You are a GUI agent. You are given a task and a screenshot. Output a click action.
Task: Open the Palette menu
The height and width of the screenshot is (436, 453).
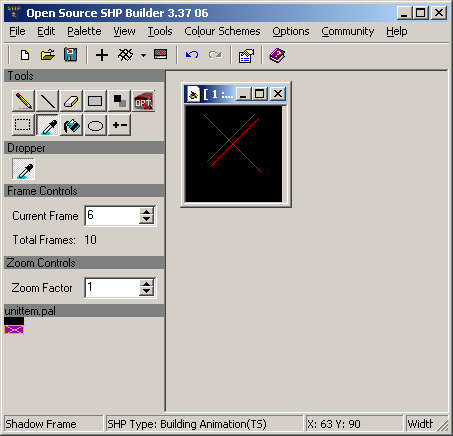pyautogui.click(x=84, y=31)
